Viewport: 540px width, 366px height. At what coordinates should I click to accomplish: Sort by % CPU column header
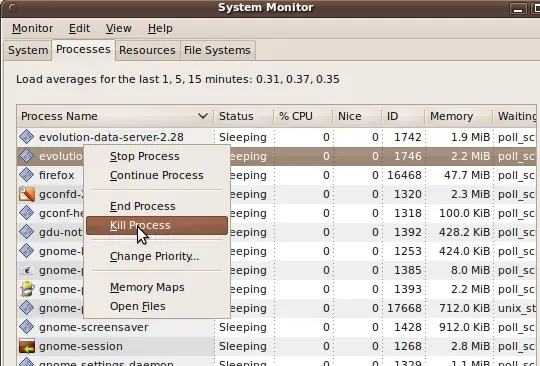pyautogui.click(x=303, y=116)
